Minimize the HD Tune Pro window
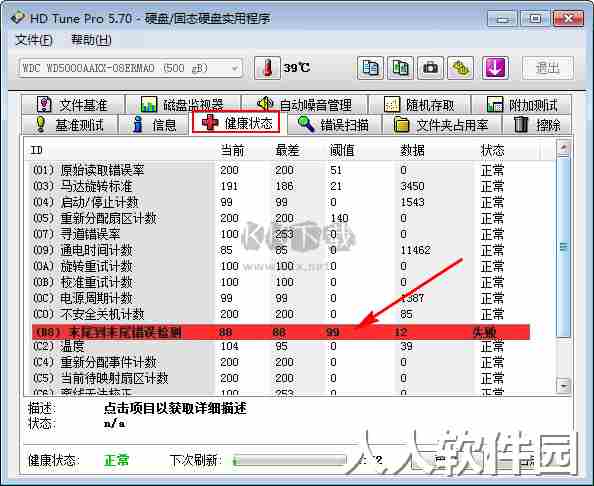Image resolution: width=594 pixels, height=486 pixels. 502,19
